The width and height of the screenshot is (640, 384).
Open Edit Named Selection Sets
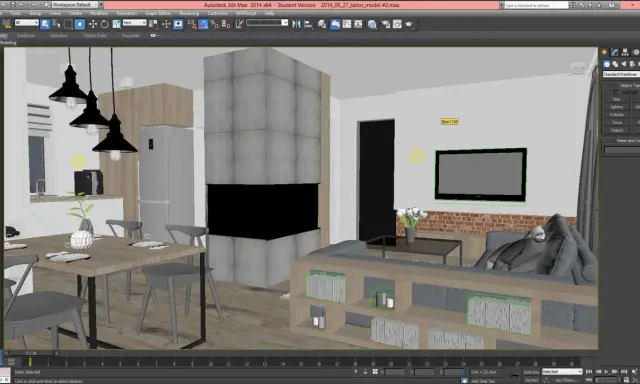click(x=239, y=24)
